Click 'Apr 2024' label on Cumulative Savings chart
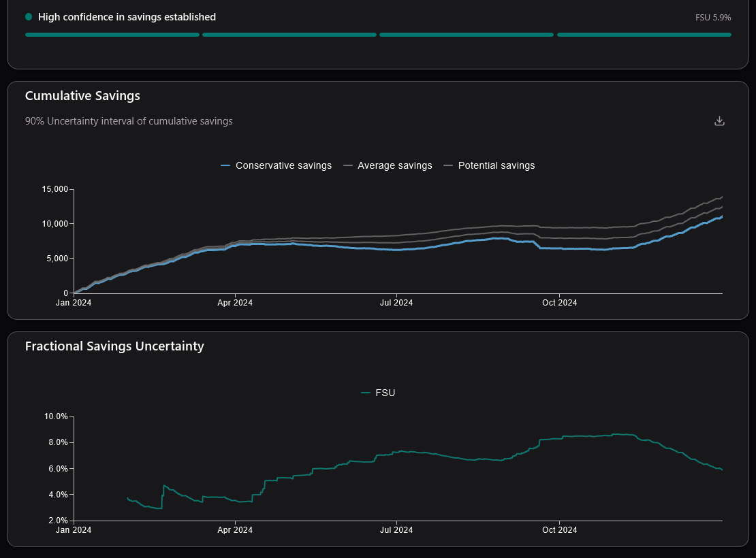Viewport: 756px width, 558px height. [235, 303]
